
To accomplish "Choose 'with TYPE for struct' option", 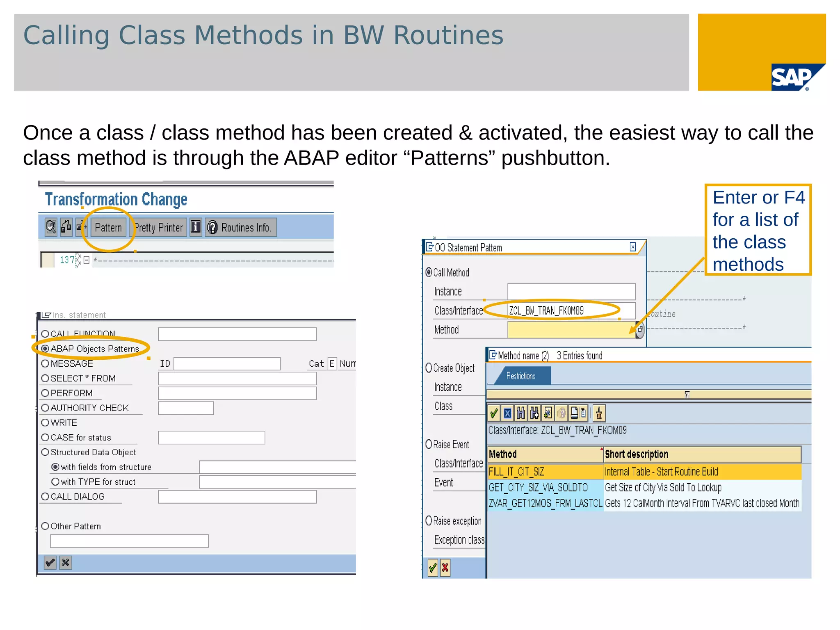I will [x=55, y=482].
